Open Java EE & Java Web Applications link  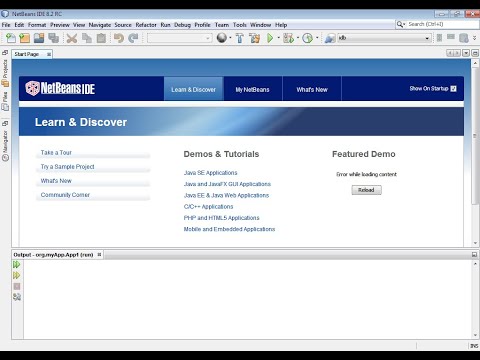pyautogui.click(x=226, y=195)
